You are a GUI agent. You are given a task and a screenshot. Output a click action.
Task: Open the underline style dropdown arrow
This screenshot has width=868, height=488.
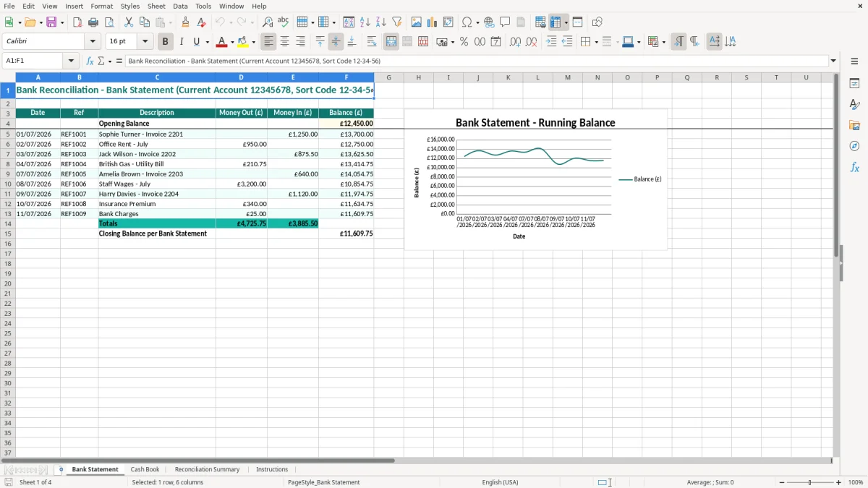tap(207, 43)
